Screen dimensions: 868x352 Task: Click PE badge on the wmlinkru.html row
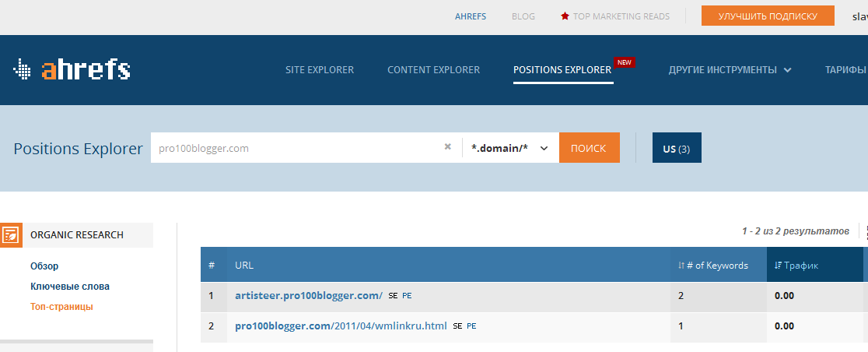tap(471, 326)
